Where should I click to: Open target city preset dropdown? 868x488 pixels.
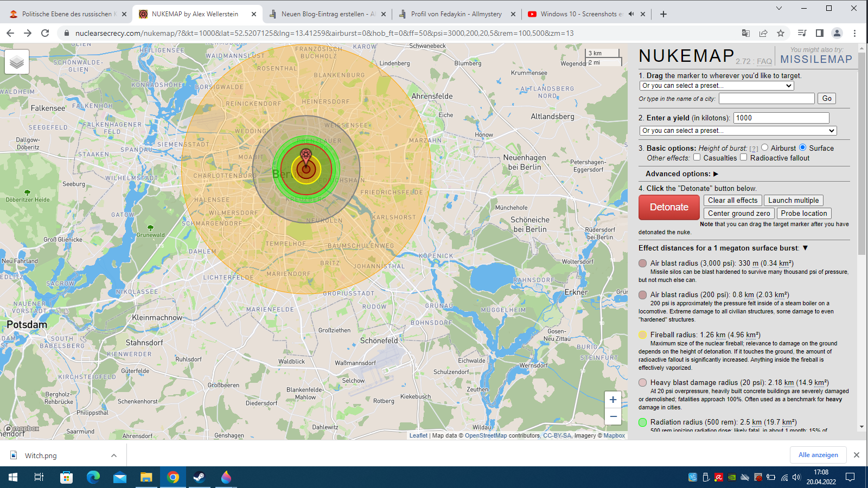tap(717, 86)
